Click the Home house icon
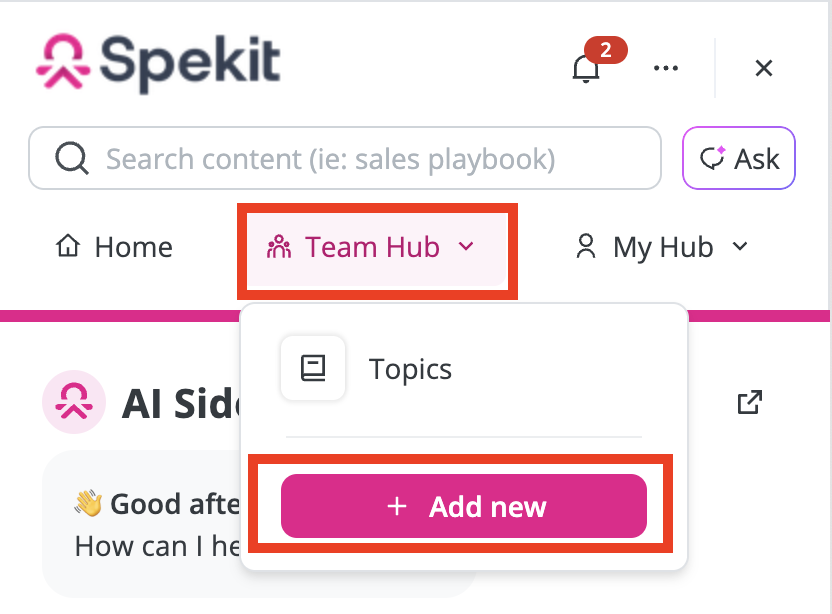 (x=68, y=246)
